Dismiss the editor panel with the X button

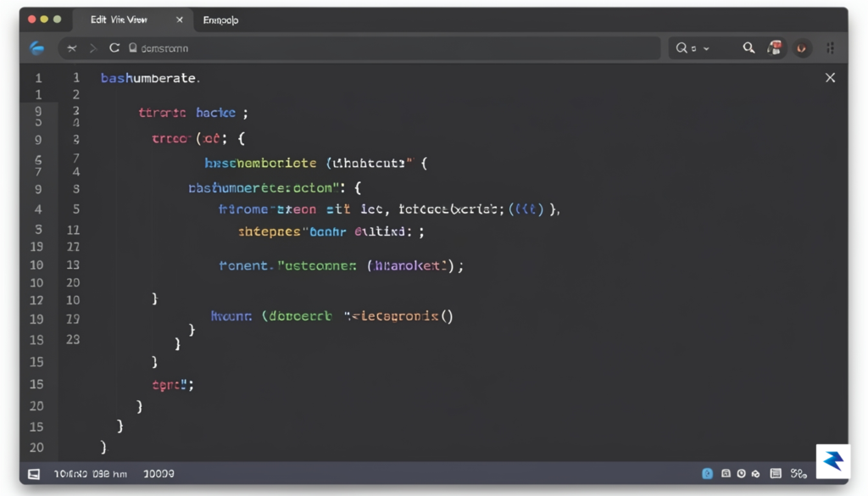830,77
